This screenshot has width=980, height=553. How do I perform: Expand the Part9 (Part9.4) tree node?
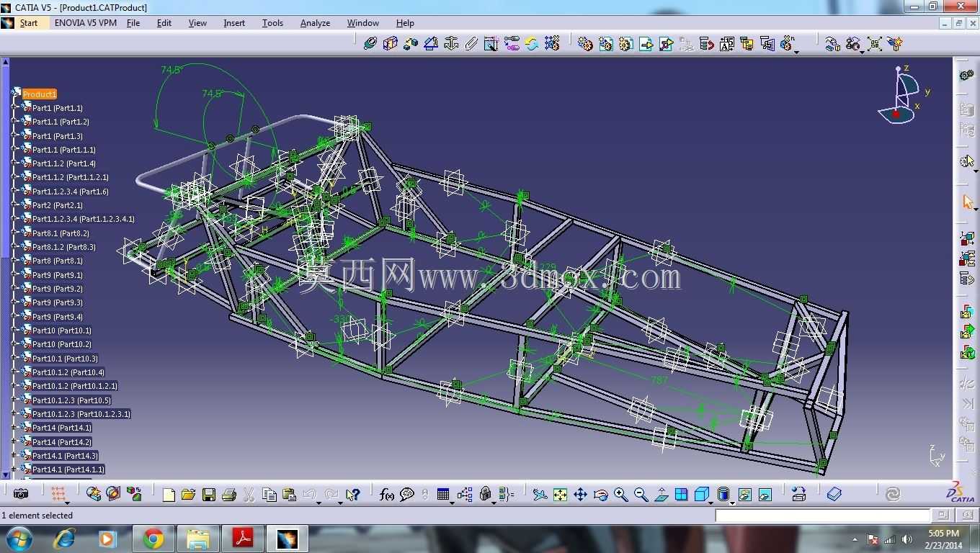(14, 317)
